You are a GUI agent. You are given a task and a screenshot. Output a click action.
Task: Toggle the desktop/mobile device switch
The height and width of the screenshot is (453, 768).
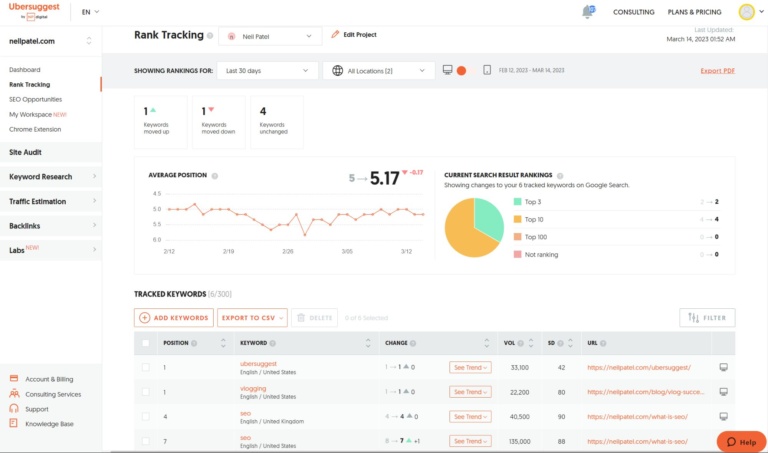click(x=467, y=71)
